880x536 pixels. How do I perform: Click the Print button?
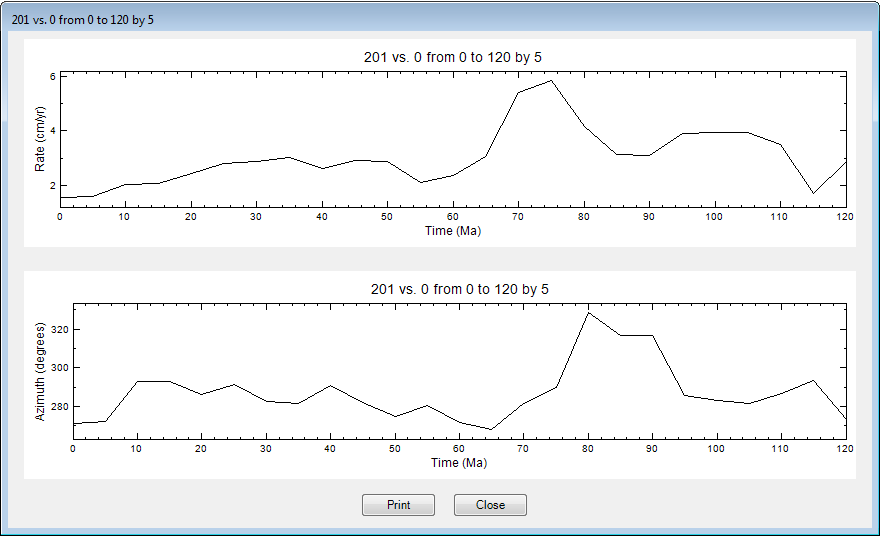pyautogui.click(x=398, y=505)
